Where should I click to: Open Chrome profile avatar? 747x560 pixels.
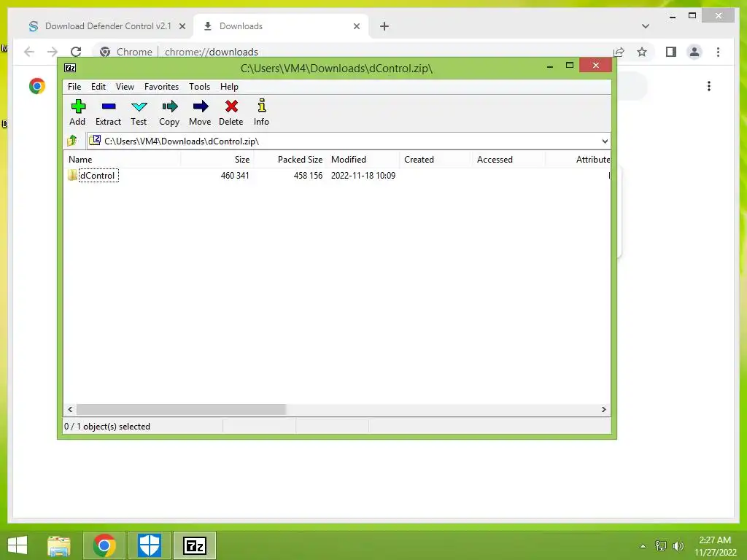[694, 52]
